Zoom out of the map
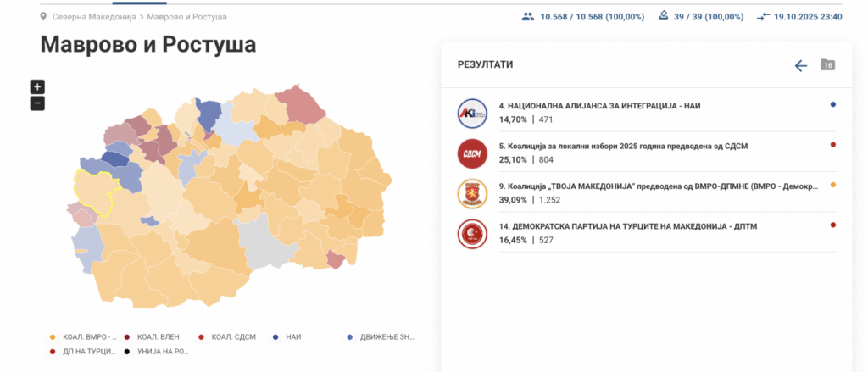Screen dimensions: 868x372 coord(37,103)
